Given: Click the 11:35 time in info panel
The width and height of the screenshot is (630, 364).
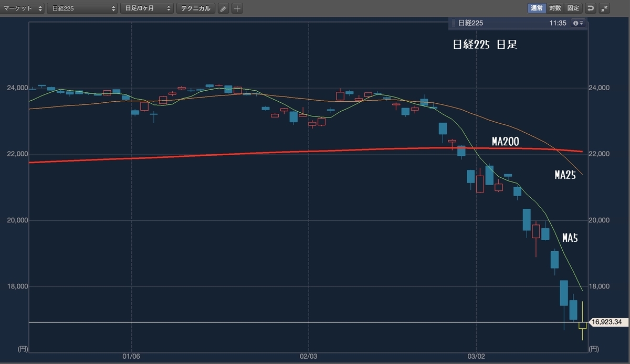Looking at the screenshot, I should (x=558, y=23).
